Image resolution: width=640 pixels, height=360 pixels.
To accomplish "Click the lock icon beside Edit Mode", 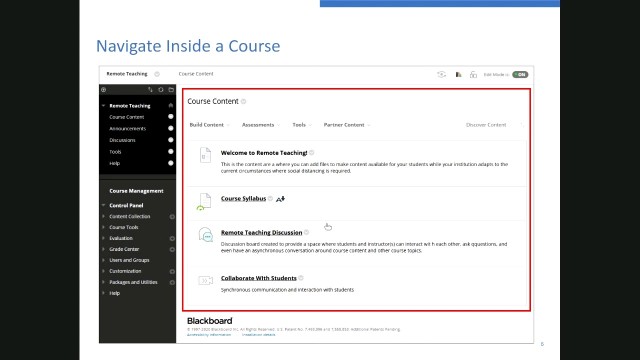I will coord(473,75).
